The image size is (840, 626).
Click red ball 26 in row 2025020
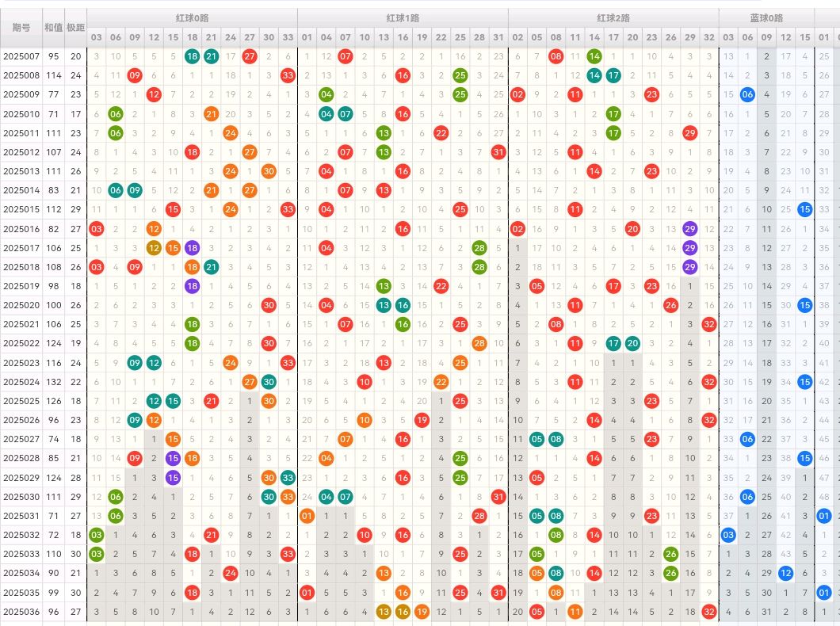670,305
